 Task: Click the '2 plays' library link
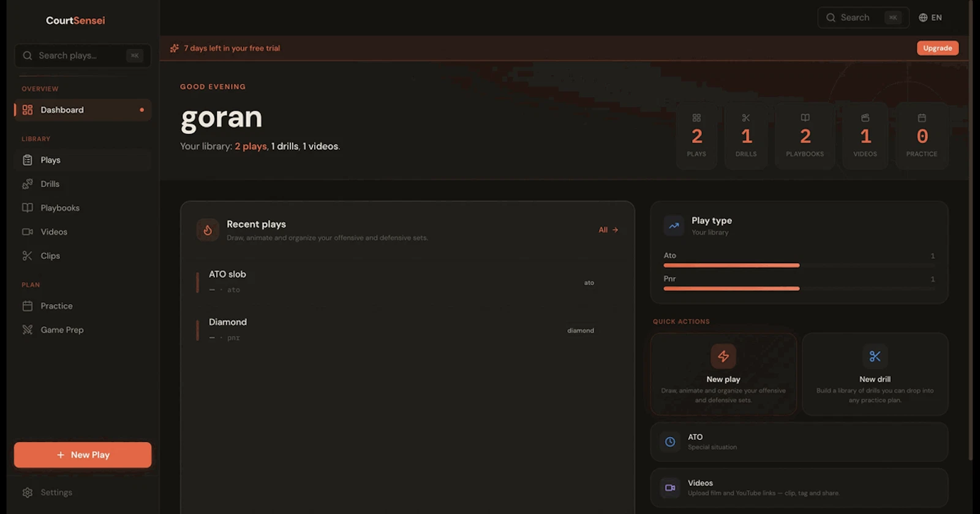click(251, 146)
